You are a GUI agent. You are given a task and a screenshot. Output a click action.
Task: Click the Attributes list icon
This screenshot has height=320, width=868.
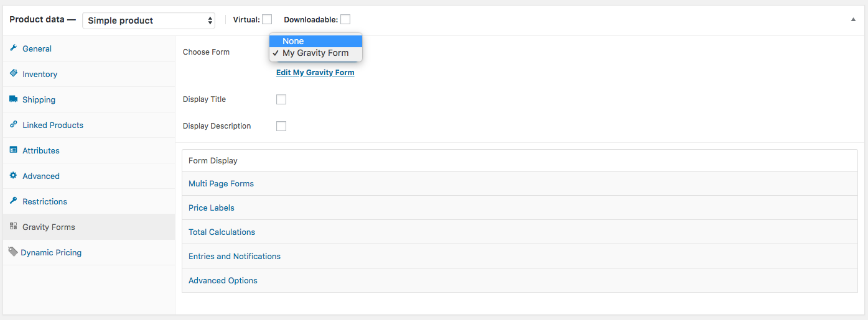click(14, 150)
